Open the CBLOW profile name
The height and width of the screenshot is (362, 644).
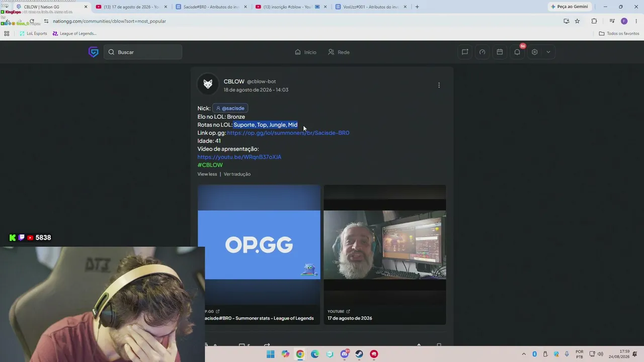click(x=234, y=81)
